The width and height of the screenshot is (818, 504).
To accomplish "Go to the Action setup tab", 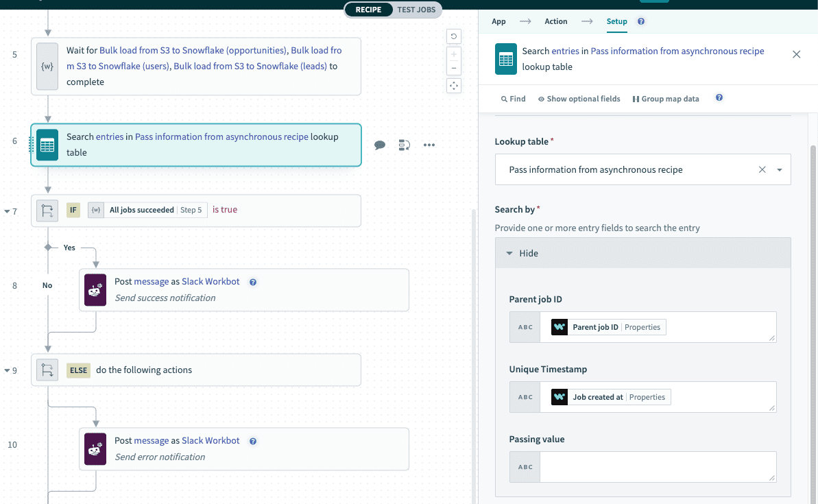I will click(x=555, y=21).
